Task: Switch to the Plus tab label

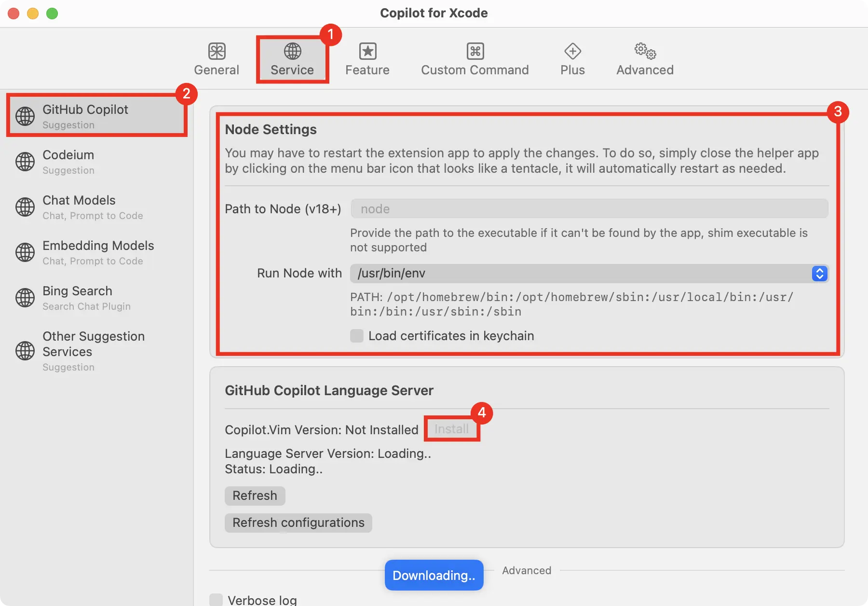Action: tap(572, 70)
